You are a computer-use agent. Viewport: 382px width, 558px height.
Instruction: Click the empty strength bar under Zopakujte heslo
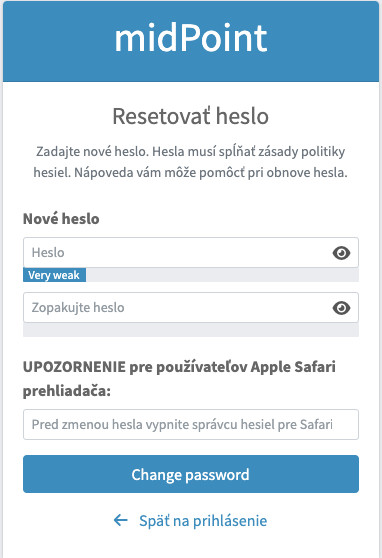[191, 330]
